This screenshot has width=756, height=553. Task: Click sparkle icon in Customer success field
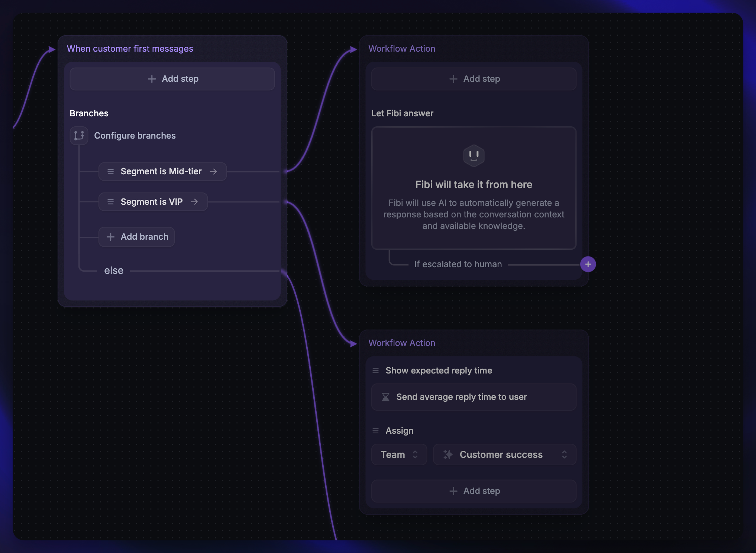pos(448,455)
